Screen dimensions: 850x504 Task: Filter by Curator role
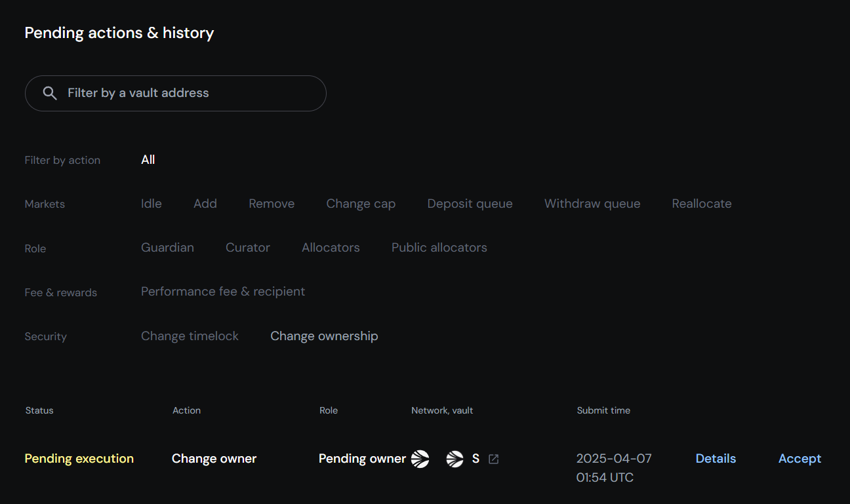pos(248,248)
